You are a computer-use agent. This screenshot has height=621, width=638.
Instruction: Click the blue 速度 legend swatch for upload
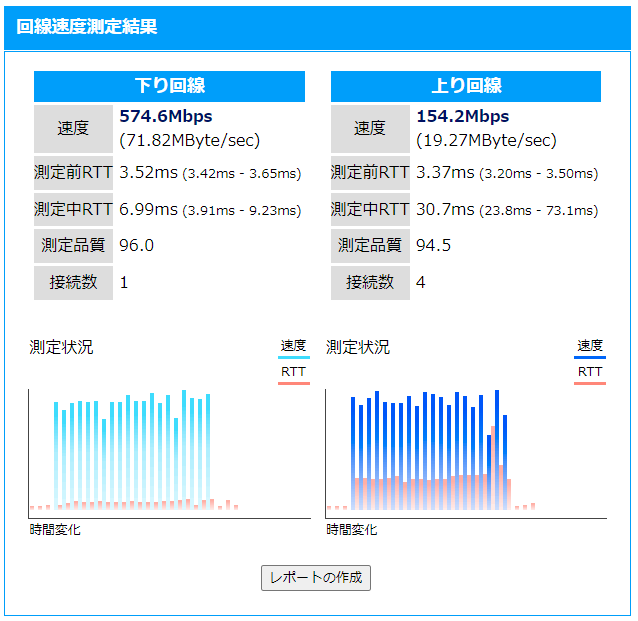(590, 357)
